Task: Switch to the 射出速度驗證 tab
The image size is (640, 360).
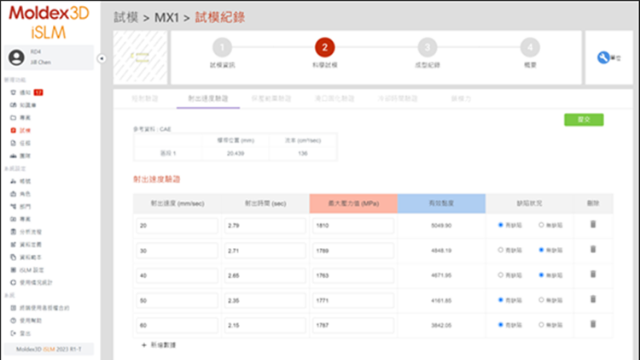Action: pyautogui.click(x=208, y=98)
